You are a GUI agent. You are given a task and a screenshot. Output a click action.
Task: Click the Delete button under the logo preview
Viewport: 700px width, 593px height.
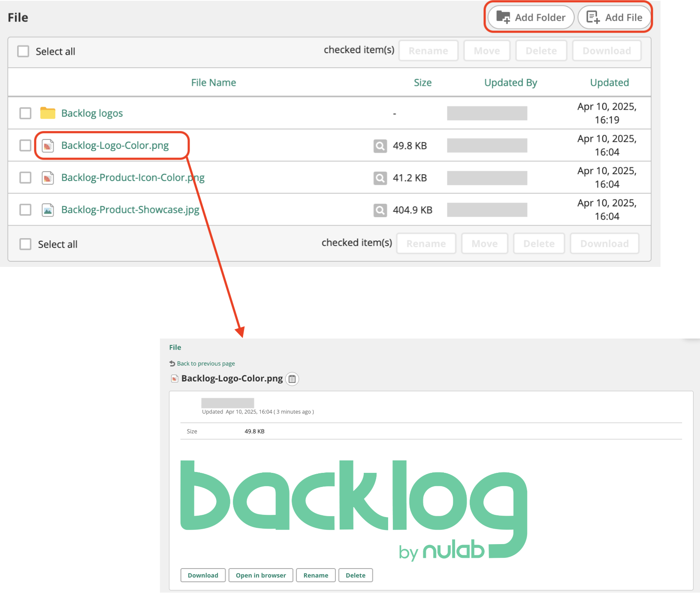click(x=356, y=575)
